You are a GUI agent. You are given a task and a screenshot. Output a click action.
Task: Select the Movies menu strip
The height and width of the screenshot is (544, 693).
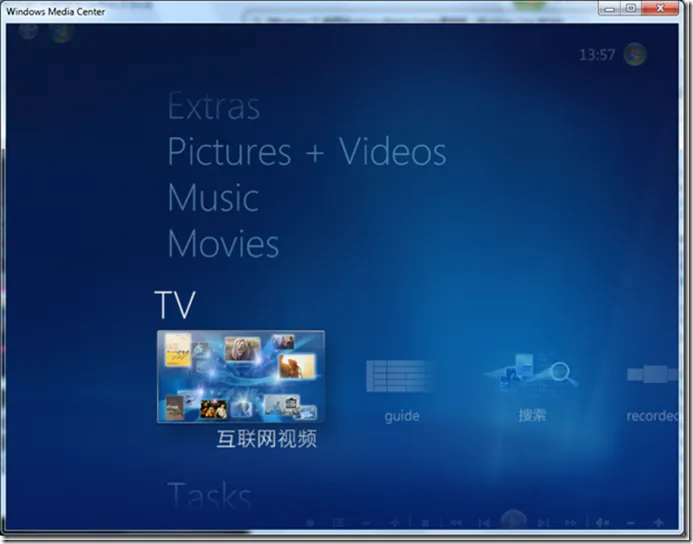(223, 243)
